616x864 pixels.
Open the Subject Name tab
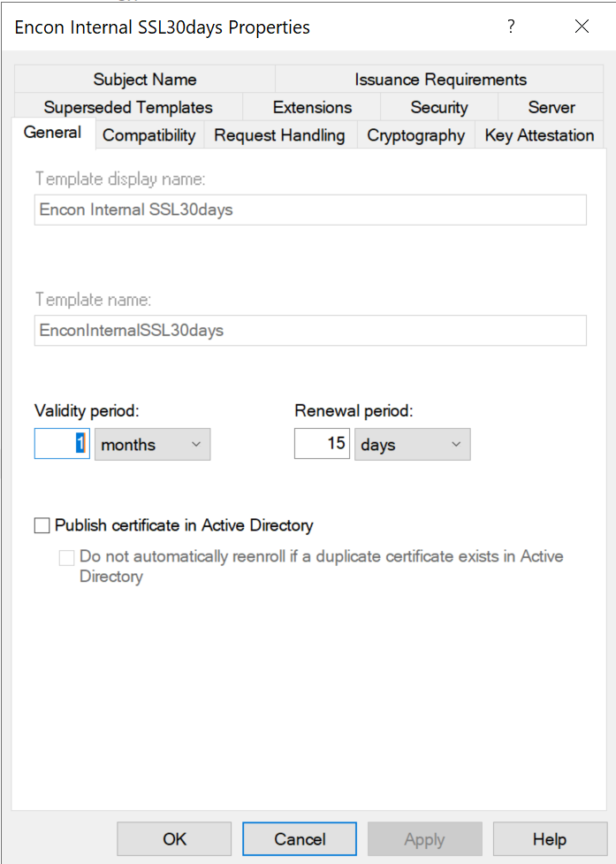pos(143,80)
